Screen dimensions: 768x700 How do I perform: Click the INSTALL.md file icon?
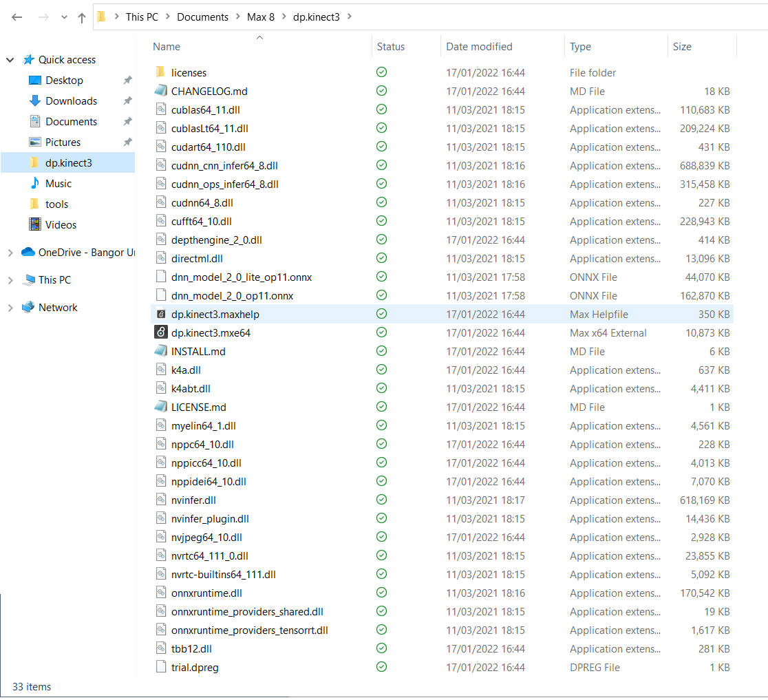(x=160, y=351)
